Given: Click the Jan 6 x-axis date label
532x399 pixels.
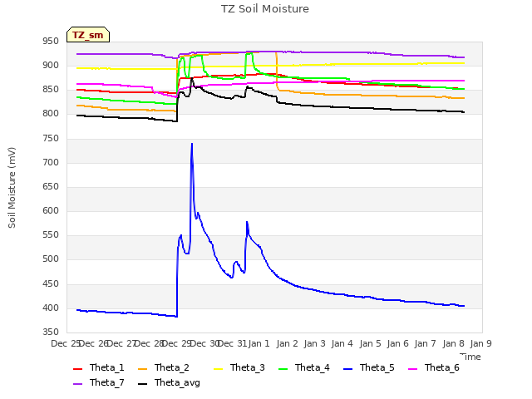Looking at the screenshot, I should point(397,343).
